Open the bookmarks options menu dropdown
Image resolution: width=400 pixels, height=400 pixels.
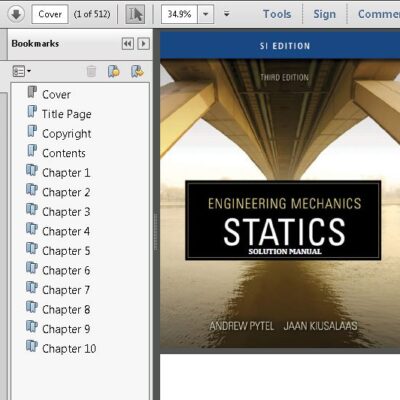pyautogui.click(x=21, y=71)
